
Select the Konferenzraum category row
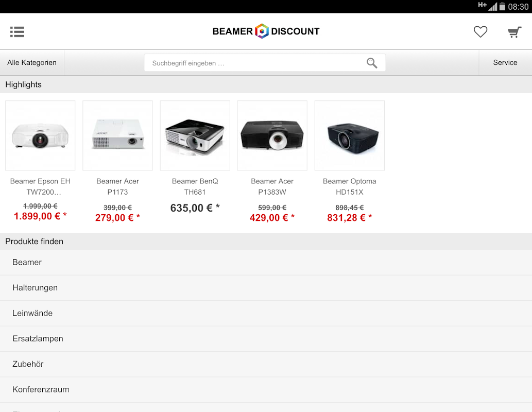click(x=266, y=390)
